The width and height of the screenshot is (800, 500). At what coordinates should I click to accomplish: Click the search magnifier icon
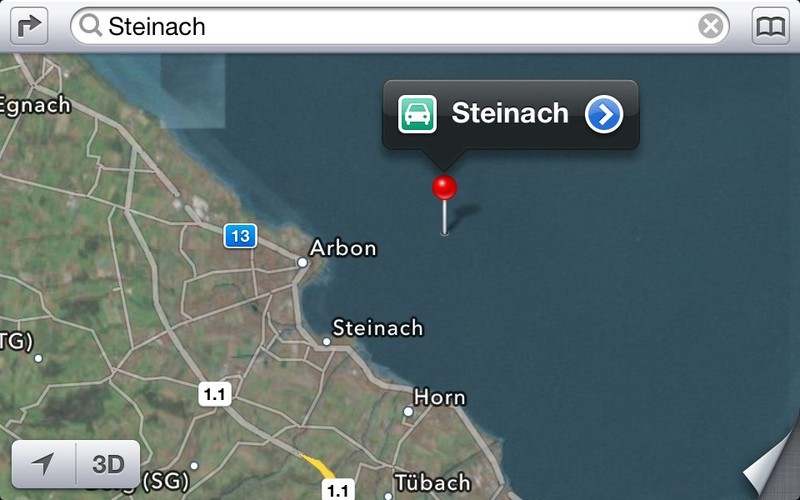[91, 25]
